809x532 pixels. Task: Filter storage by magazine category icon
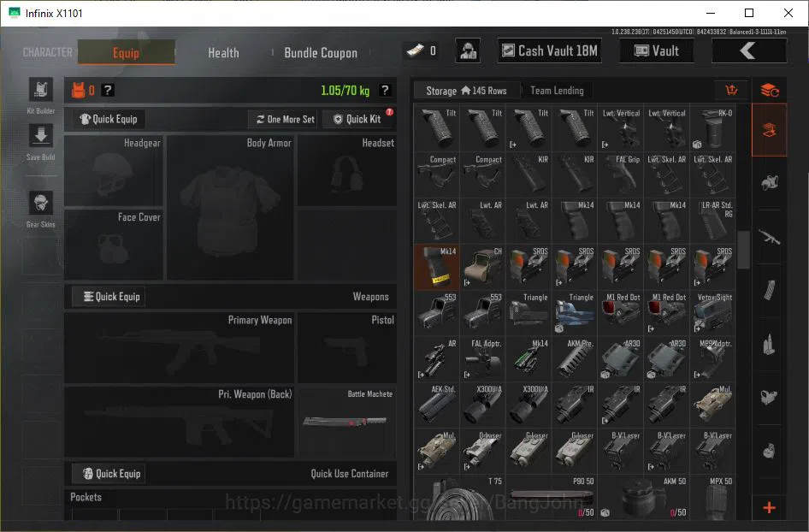point(770,291)
